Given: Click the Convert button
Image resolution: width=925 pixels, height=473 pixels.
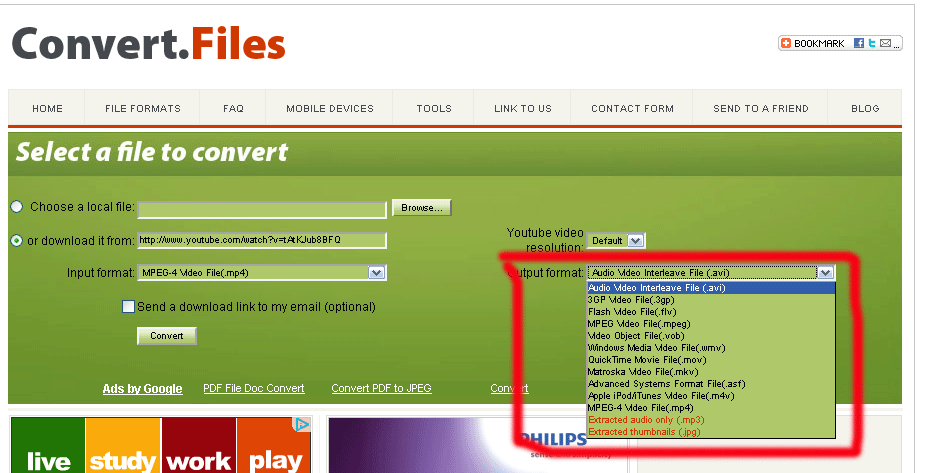Looking at the screenshot, I should (166, 336).
